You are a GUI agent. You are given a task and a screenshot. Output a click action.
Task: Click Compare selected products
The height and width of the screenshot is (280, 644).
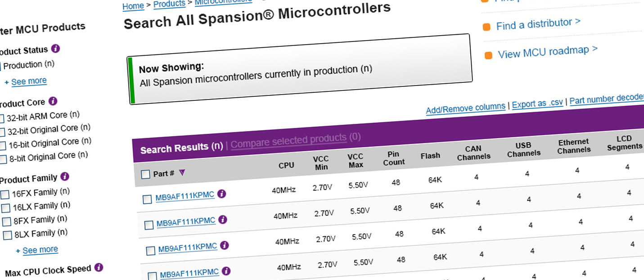click(289, 140)
